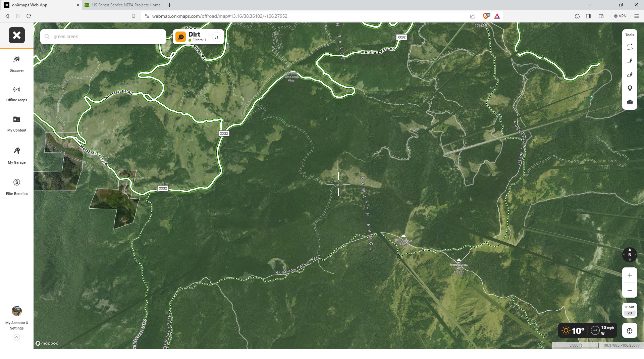The width and height of the screenshot is (644, 359).
Task: Share this page link
Action: [x=473, y=16]
